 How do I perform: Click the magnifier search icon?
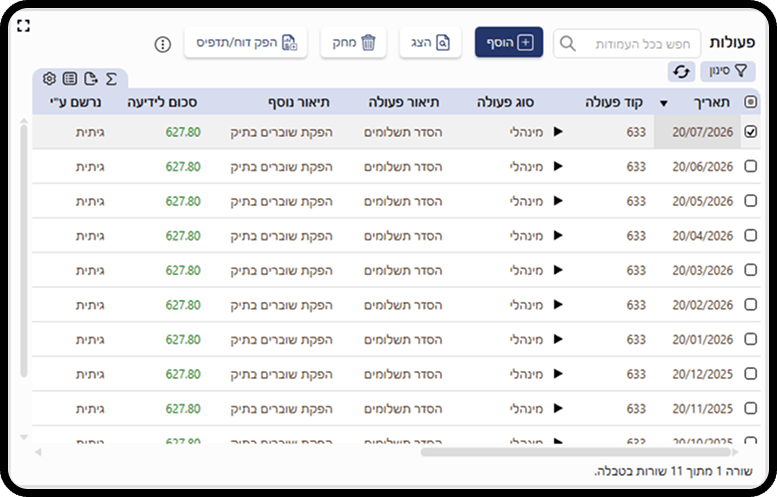point(568,44)
